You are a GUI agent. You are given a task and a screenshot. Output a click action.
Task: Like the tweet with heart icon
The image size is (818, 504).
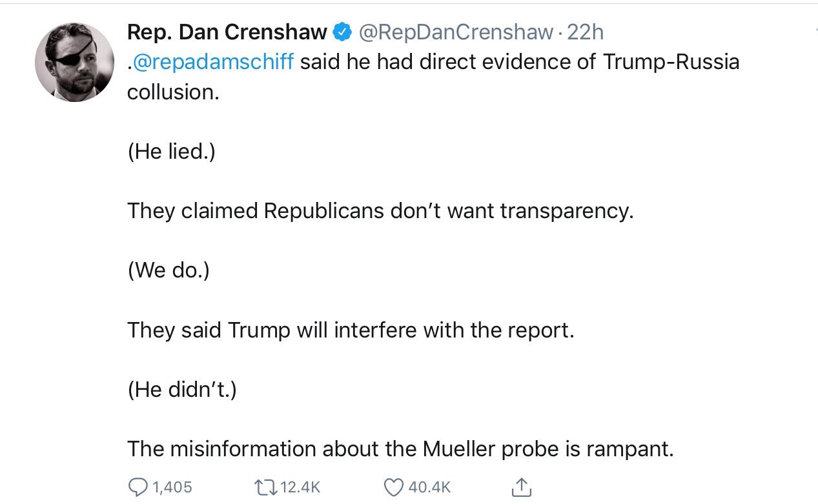click(x=394, y=487)
